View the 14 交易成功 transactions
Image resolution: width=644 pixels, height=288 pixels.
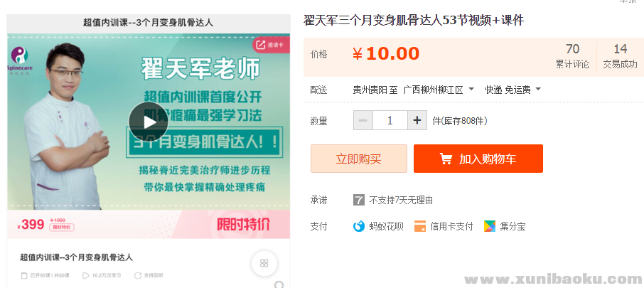(620, 56)
